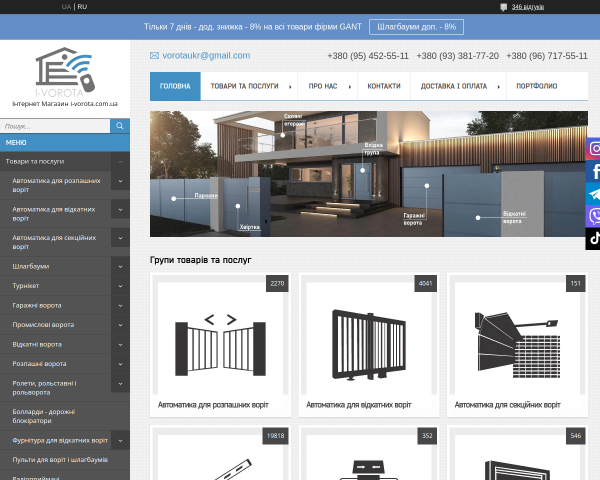Focus the Пошук search field

click(55, 126)
